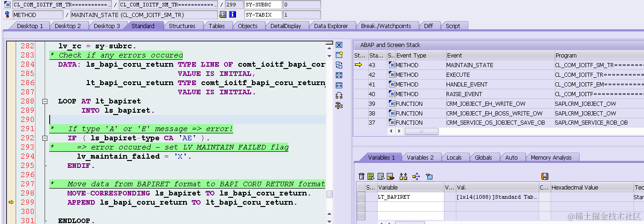Click the LT_BAPIRET value '[1x14(1088)]Standard Tab'
644x224 pixels.
[x=497, y=197]
